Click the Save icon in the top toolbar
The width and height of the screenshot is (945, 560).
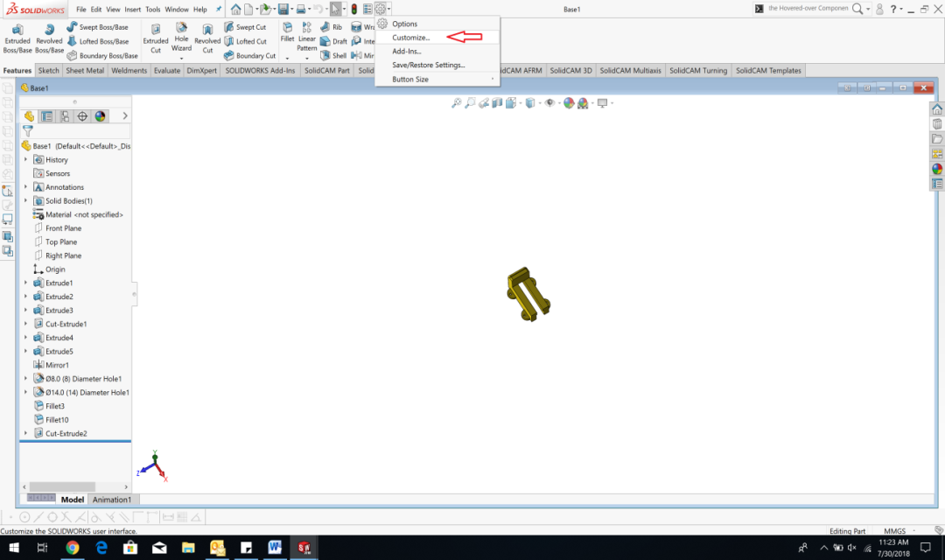coord(283,9)
